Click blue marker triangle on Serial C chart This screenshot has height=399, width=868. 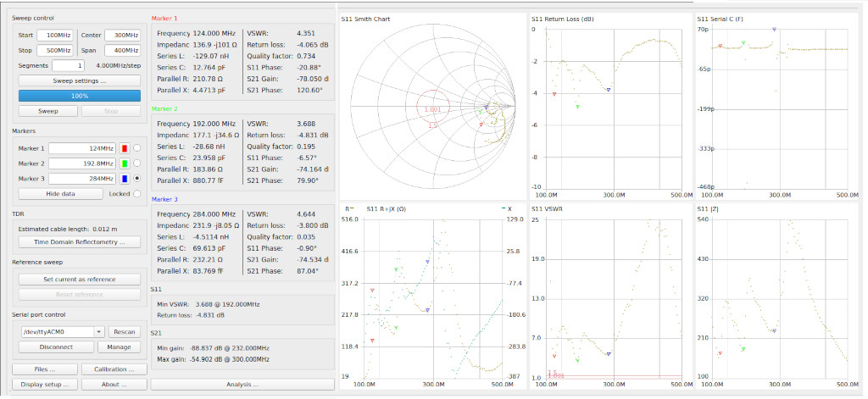pyautogui.click(x=774, y=29)
